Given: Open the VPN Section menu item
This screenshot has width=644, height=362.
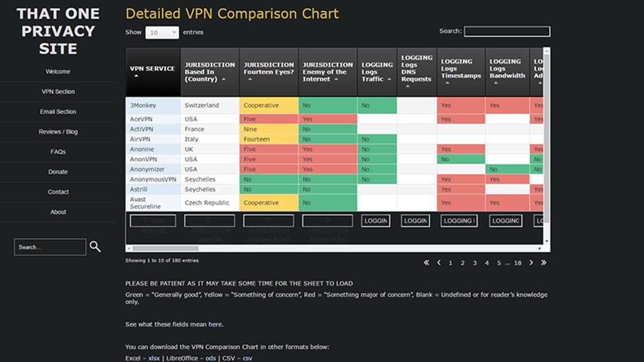Looking at the screenshot, I should click(58, 92).
